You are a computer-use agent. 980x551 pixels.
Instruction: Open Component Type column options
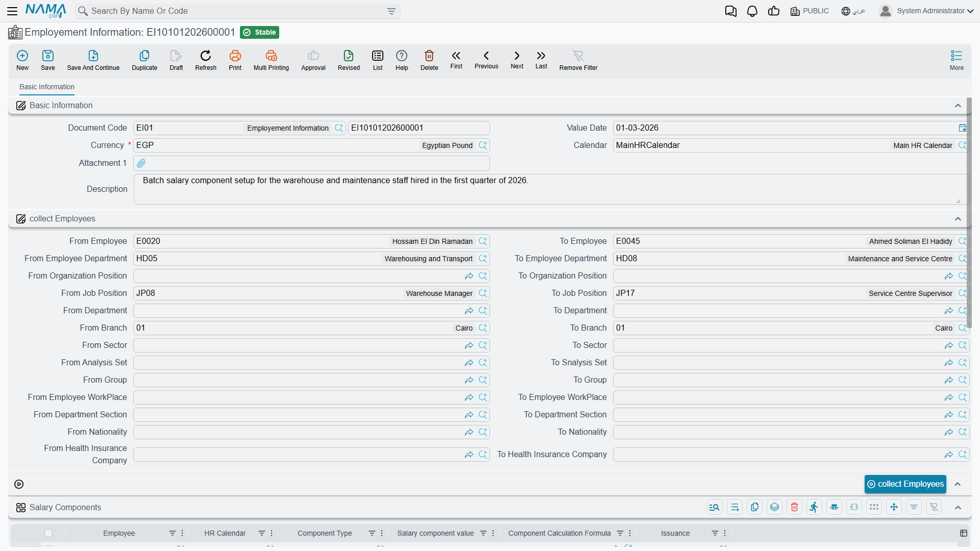coord(382,533)
